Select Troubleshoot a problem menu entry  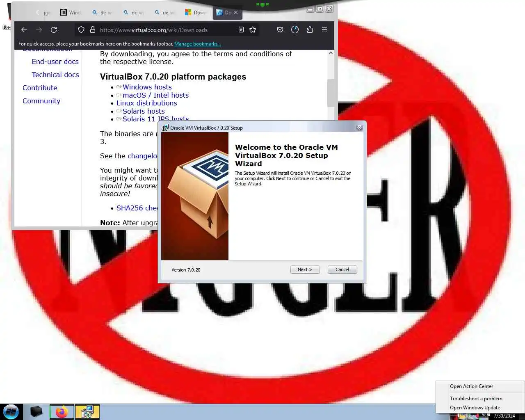(476, 399)
